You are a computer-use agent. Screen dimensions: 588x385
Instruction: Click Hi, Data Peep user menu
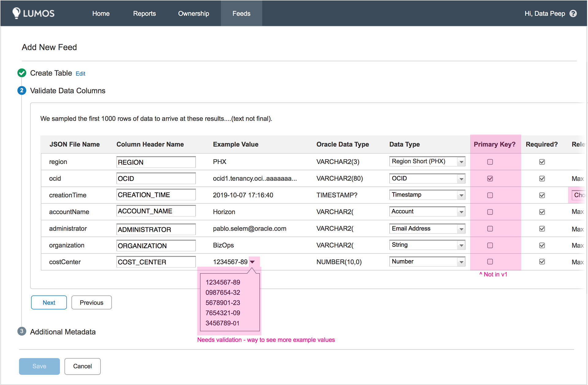[545, 13]
